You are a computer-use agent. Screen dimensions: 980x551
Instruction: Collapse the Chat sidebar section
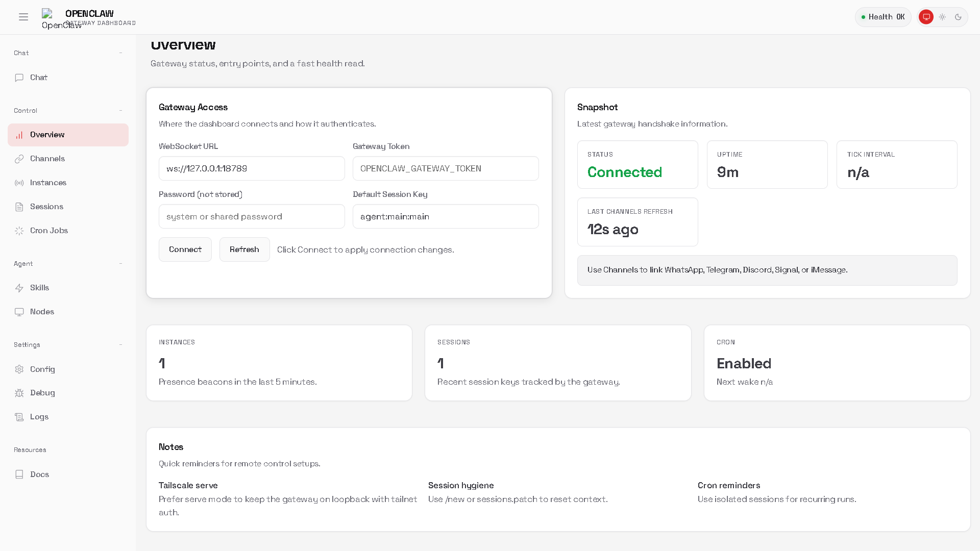click(120, 53)
